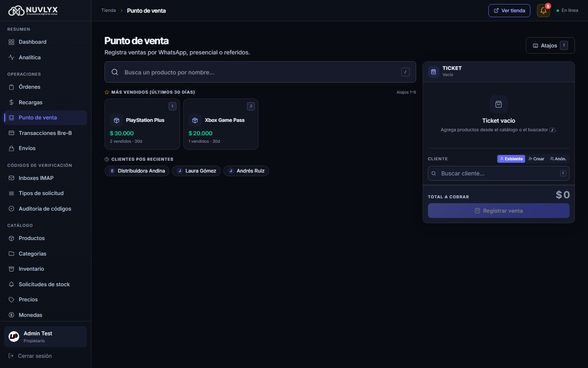
Task: Click the Categorías folder icon
Action: pos(11,254)
